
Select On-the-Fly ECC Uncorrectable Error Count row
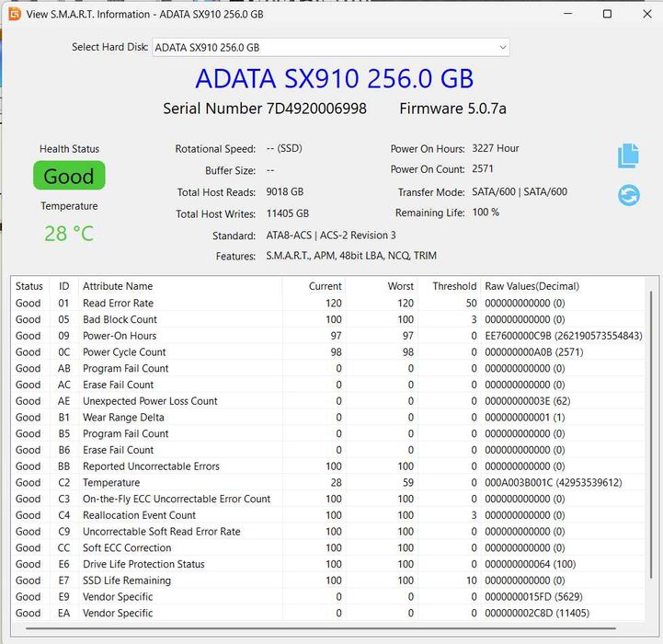[x=328, y=499]
